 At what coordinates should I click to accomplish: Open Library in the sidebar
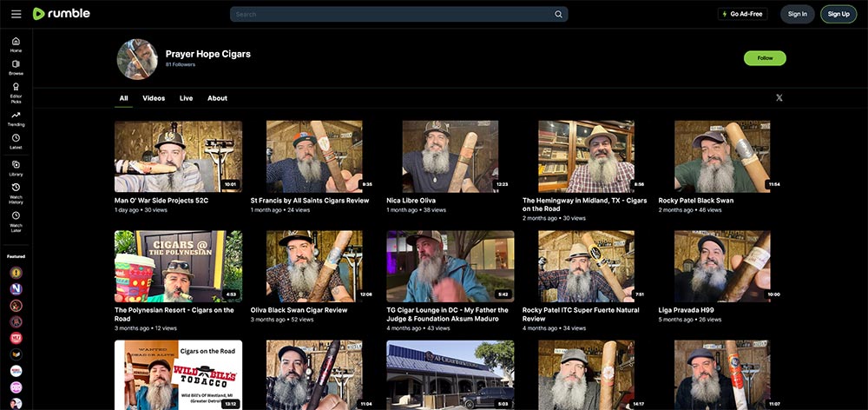click(x=16, y=168)
